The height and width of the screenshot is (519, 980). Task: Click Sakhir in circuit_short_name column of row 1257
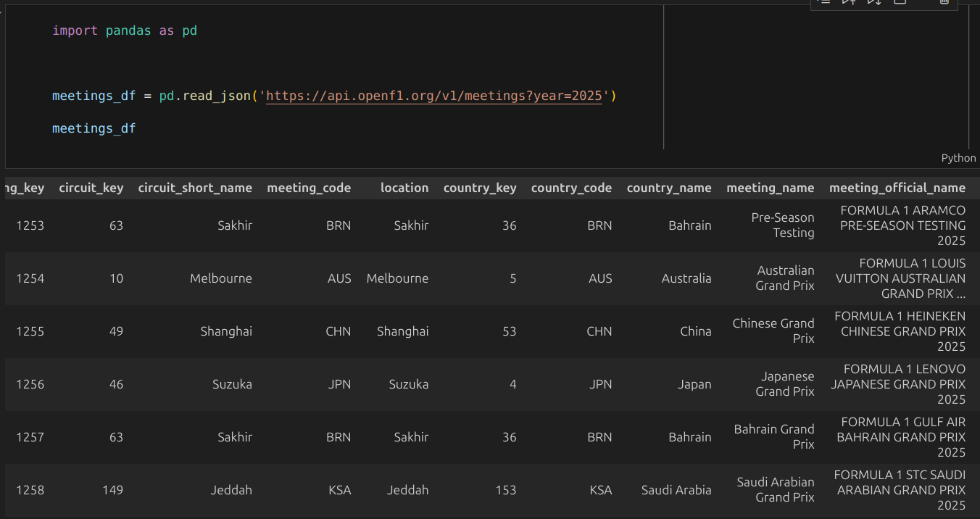point(235,437)
